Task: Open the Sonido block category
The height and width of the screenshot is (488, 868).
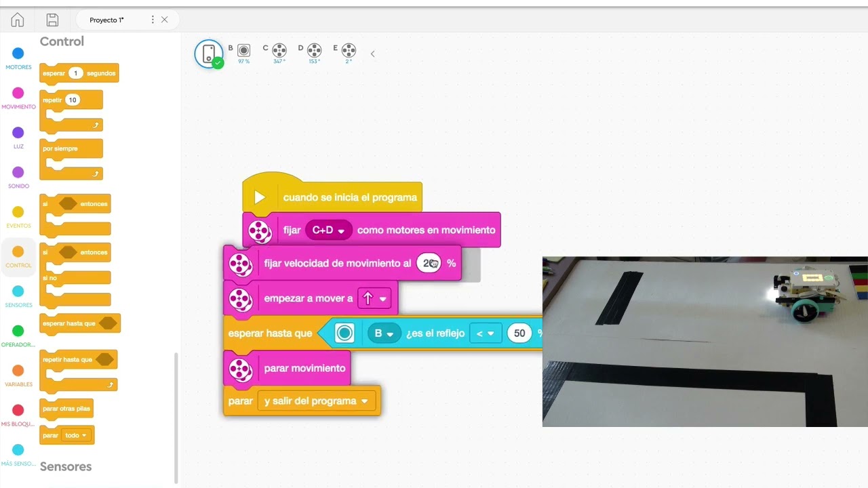Action: pos(18,177)
